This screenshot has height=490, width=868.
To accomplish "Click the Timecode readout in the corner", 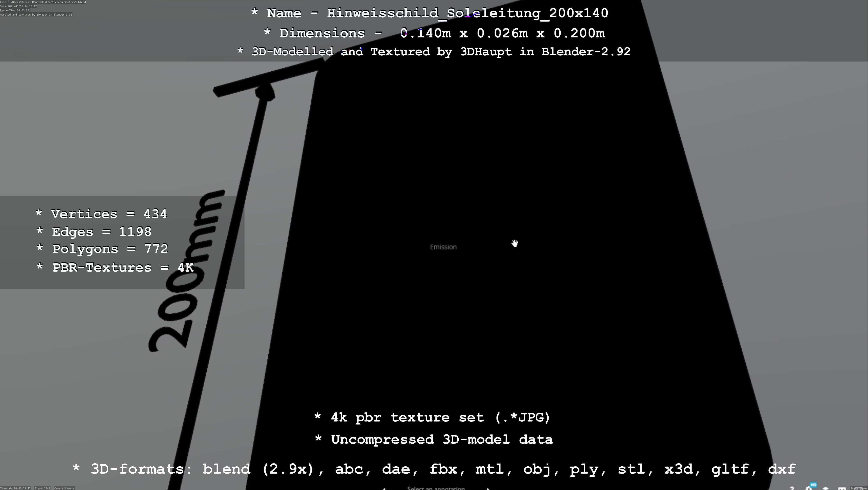I will 16,488.
